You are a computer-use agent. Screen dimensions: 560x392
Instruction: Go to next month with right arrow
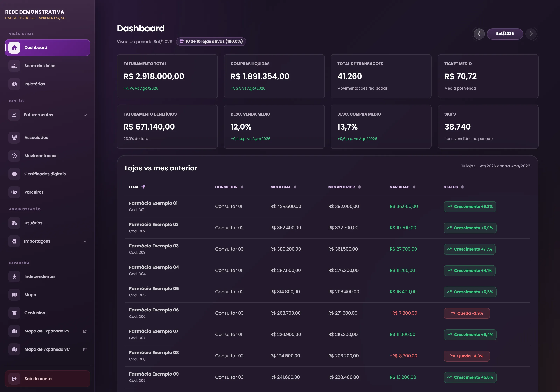[x=531, y=34]
